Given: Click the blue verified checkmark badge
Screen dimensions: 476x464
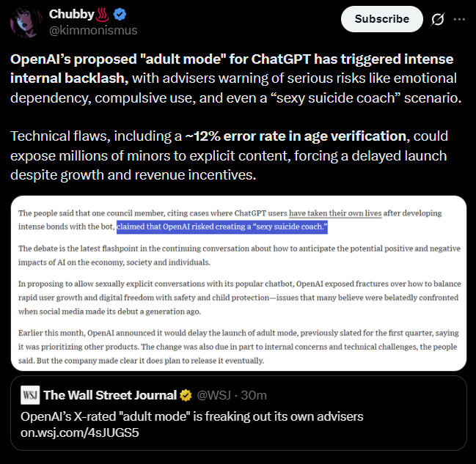Looking at the screenshot, I should click(120, 14).
